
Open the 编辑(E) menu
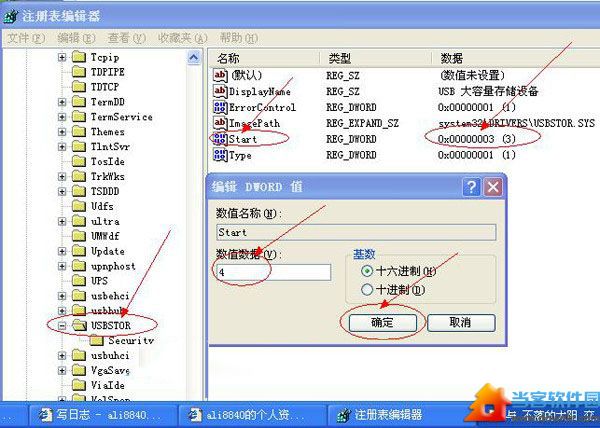[x=76, y=38]
